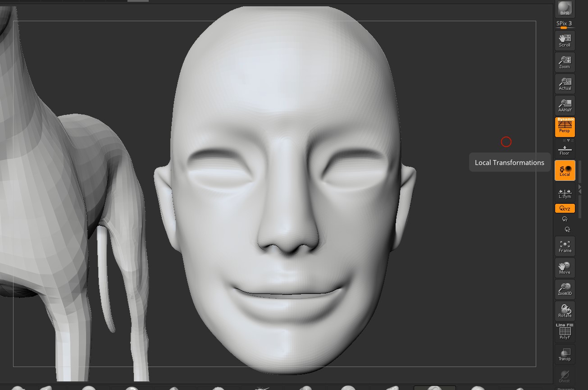Disable Local Transformations button
Image resolution: width=588 pixels, height=390 pixels.
point(565,170)
